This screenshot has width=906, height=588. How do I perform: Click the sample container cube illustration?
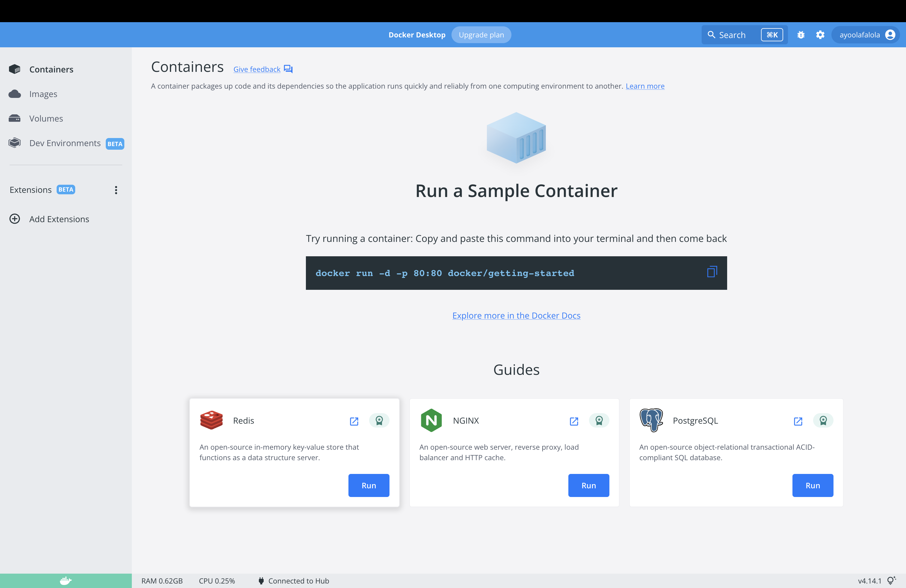point(516,138)
